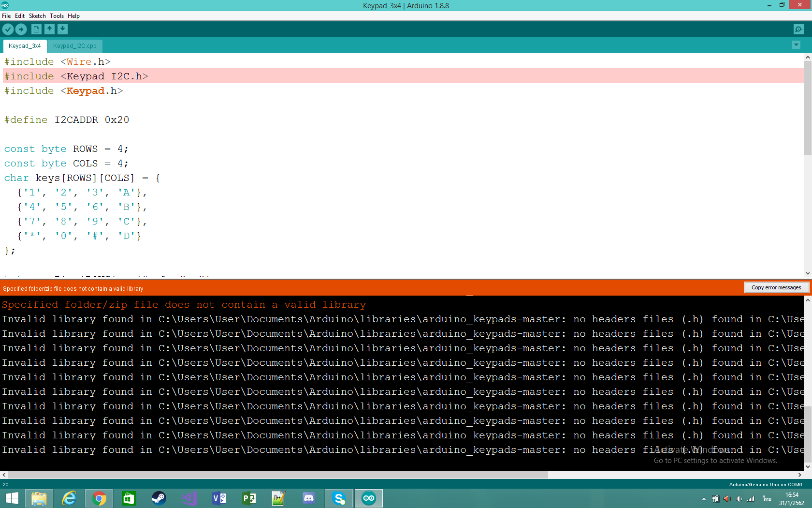This screenshot has width=812, height=508.
Task: Expand the tab options dropdown arrow
Action: 796,45
